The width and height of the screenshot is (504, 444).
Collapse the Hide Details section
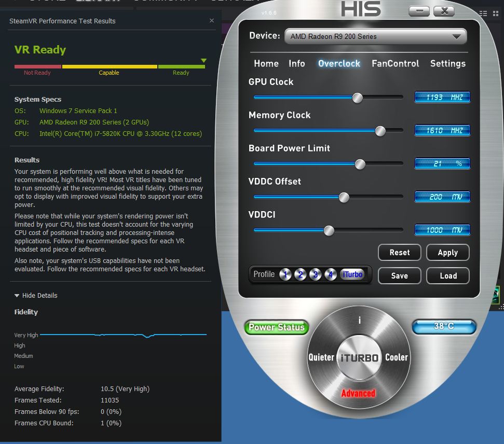[36, 295]
